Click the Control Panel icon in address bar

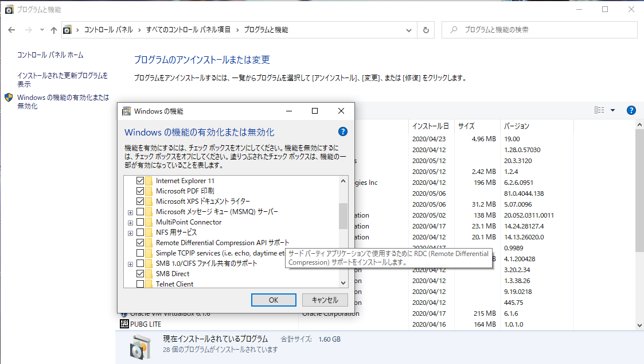(67, 30)
